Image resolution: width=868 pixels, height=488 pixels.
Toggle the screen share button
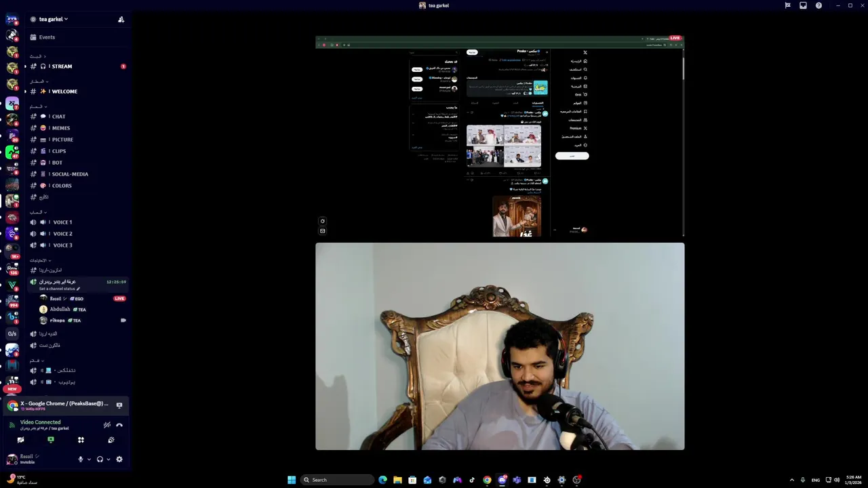pyautogui.click(x=51, y=440)
